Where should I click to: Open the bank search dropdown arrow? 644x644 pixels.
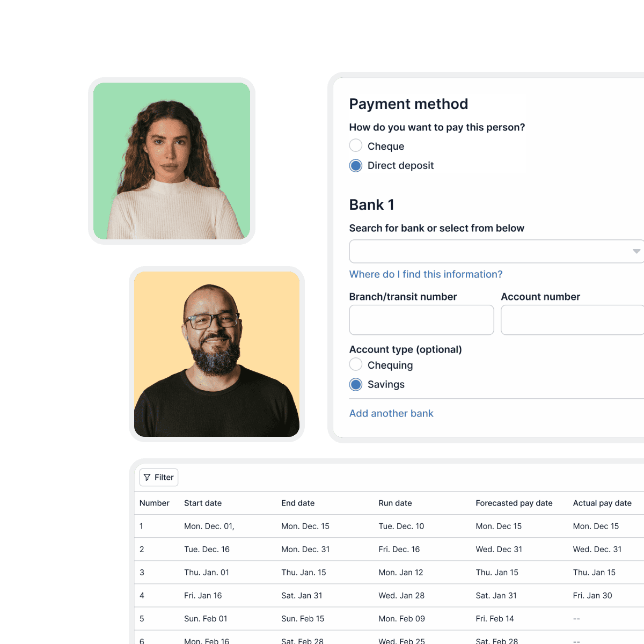[636, 251]
